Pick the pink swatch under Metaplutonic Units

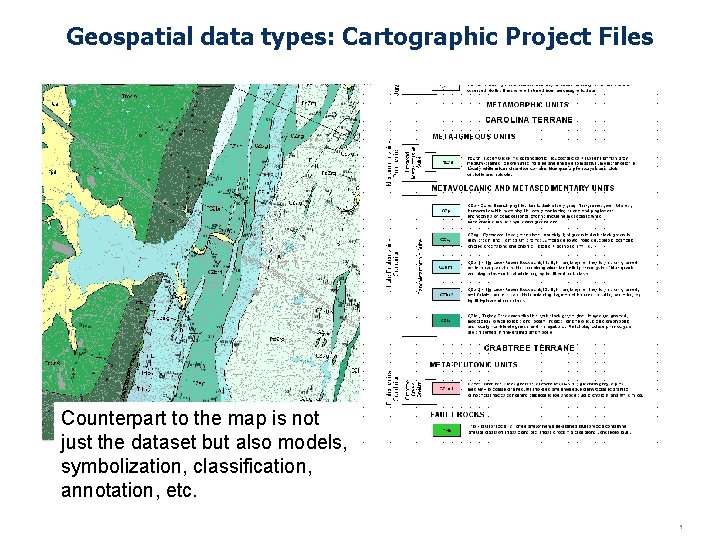point(446,388)
